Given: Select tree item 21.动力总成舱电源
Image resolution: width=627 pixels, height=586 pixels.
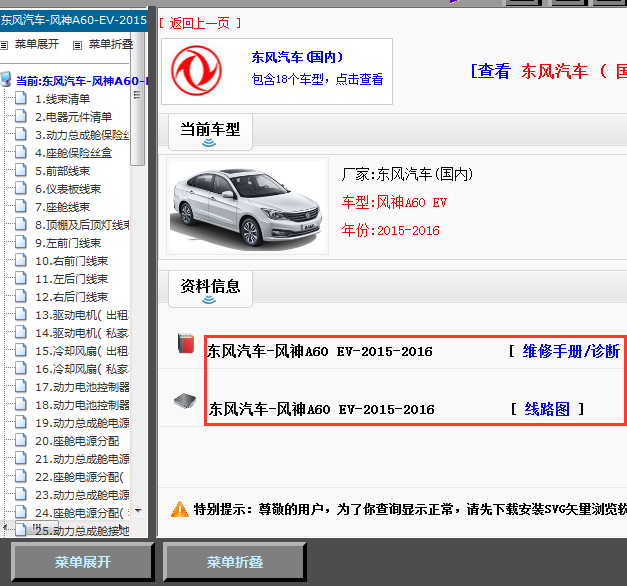Looking at the screenshot, I should [x=82, y=459].
